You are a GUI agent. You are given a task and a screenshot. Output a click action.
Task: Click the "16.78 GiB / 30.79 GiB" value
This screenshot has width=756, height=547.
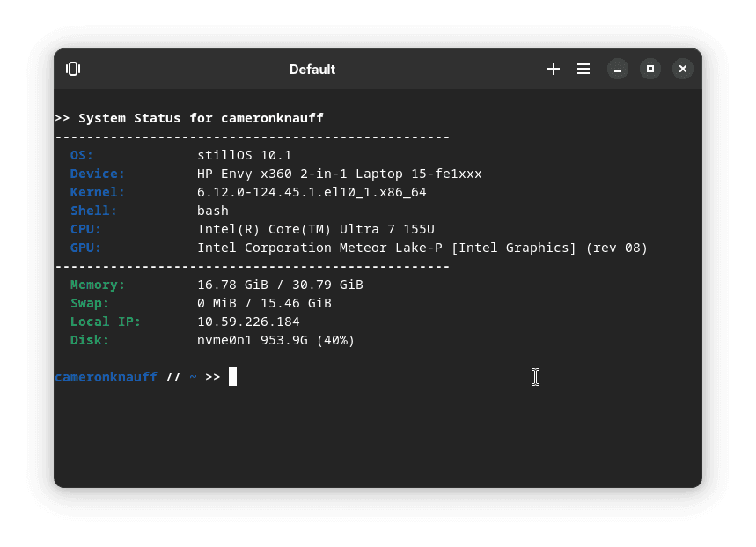tap(280, 285)
